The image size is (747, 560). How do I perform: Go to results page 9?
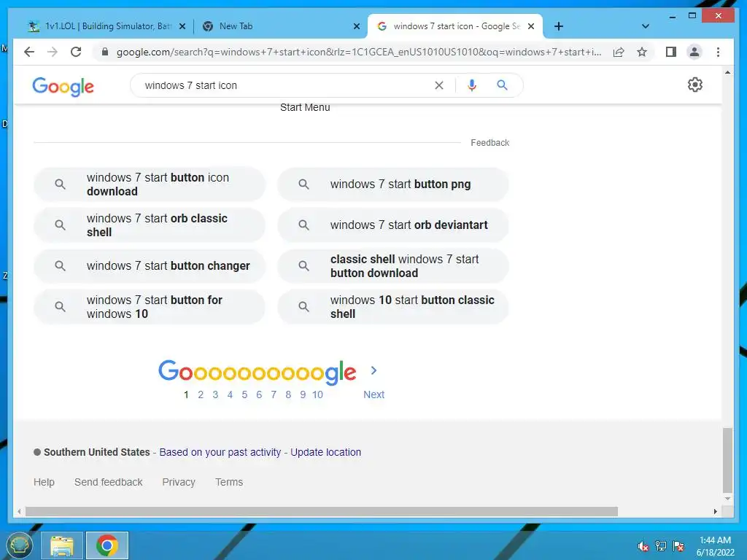(x=303, y=394)
